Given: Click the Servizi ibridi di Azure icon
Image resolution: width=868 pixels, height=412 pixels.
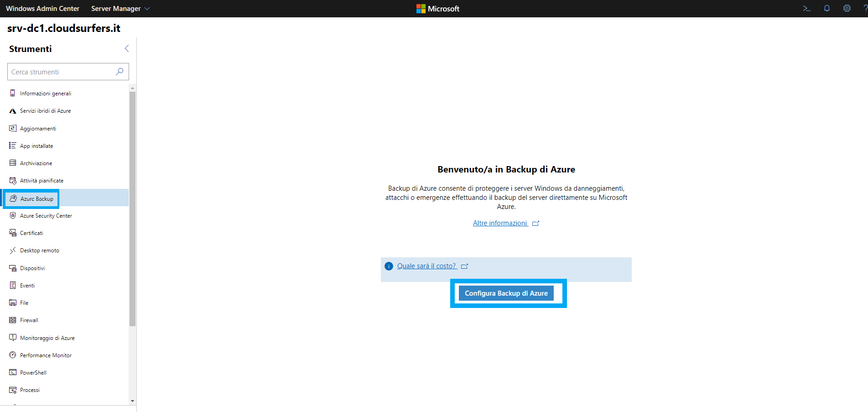Looking at the screenshot, I should pyautogui.click(x=13, y=111).
